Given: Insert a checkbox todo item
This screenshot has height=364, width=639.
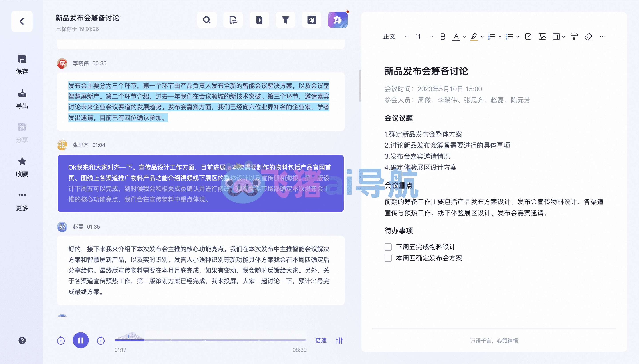Looking at the screenshot, I should pos(528,36).
